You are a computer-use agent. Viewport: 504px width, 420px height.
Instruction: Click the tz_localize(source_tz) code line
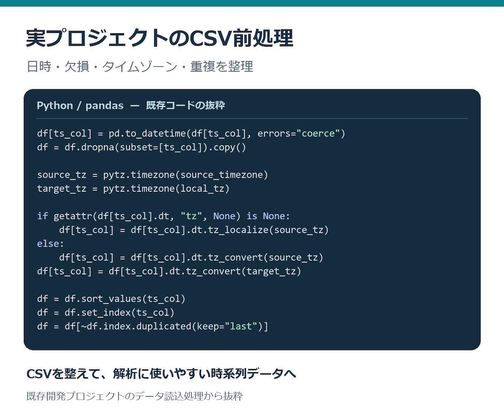(x=194, y=230)
